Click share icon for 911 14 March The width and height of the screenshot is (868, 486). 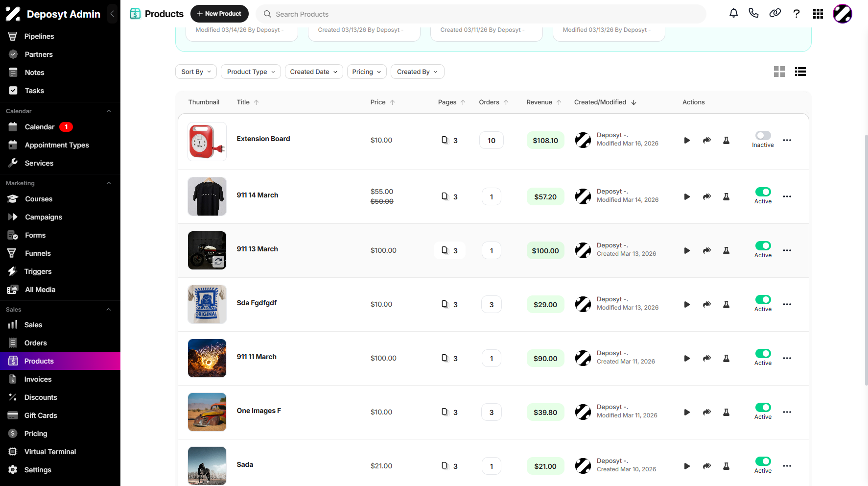click(x=707, y=196)
